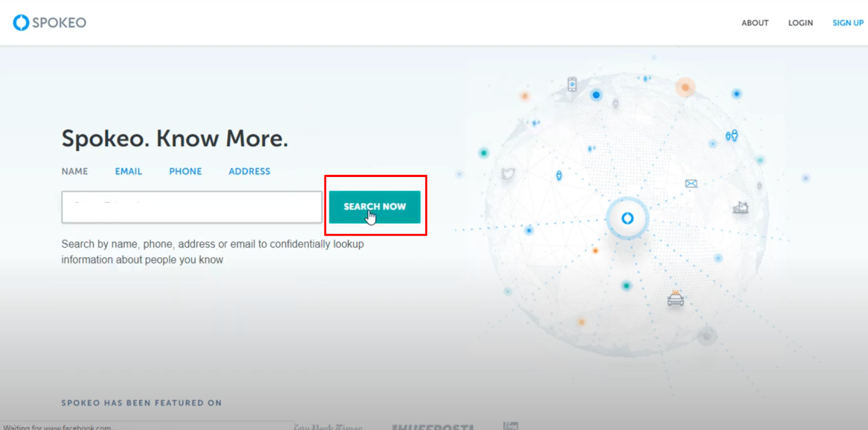Switch to the EMAIL search tab
The image size is (868, 430).
(128, 171)
